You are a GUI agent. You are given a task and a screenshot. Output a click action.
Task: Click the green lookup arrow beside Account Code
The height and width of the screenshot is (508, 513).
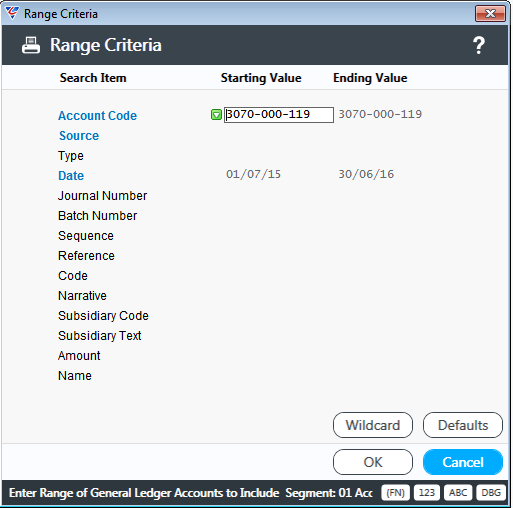216,115
